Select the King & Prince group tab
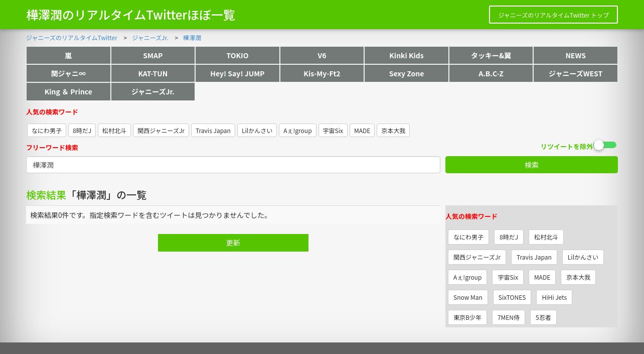Image resolution: width=644 pixels, height=354 pixels. (x=68, y=91)
